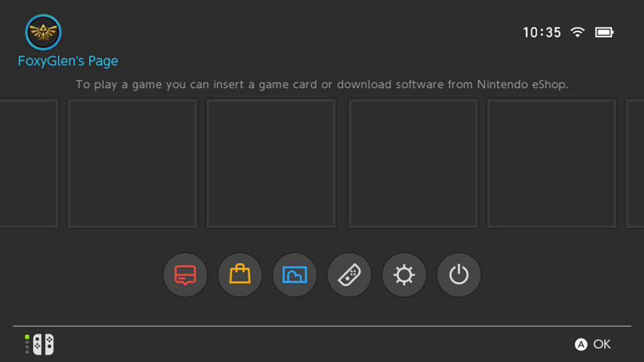This screenshot has height=362, width=644.
Task: Click the A OK button prompt
Action: click(593, 344)
